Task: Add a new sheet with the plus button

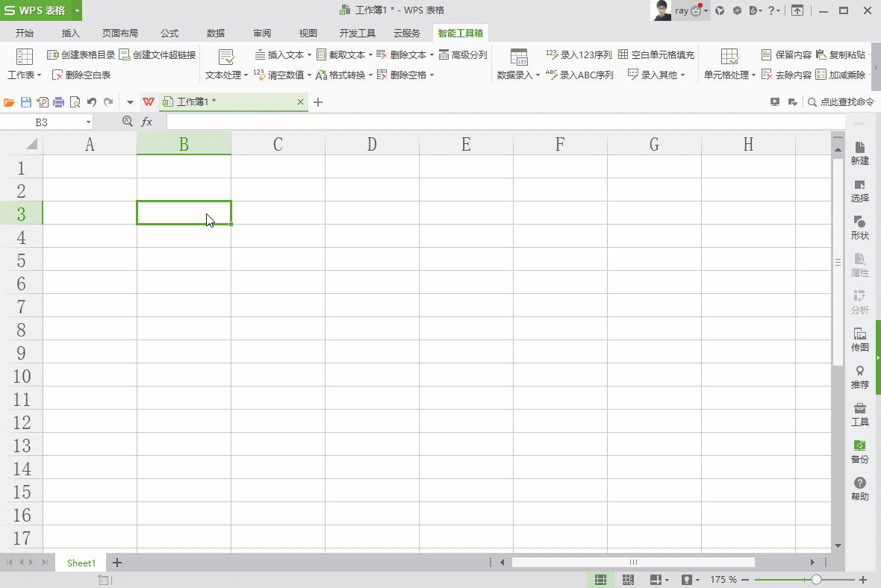Action: coord(116,563)
